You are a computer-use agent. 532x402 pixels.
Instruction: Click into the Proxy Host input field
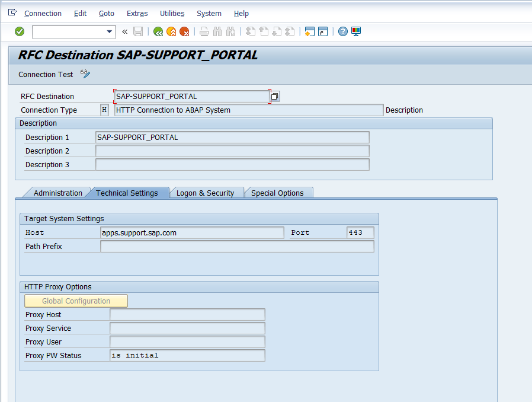[x=187, y=315]
